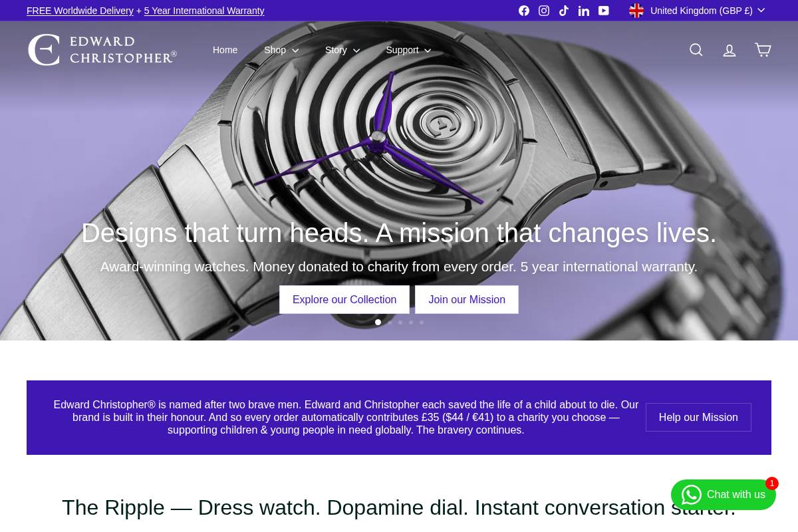Select the third slideshow dot

pos(400,323)
